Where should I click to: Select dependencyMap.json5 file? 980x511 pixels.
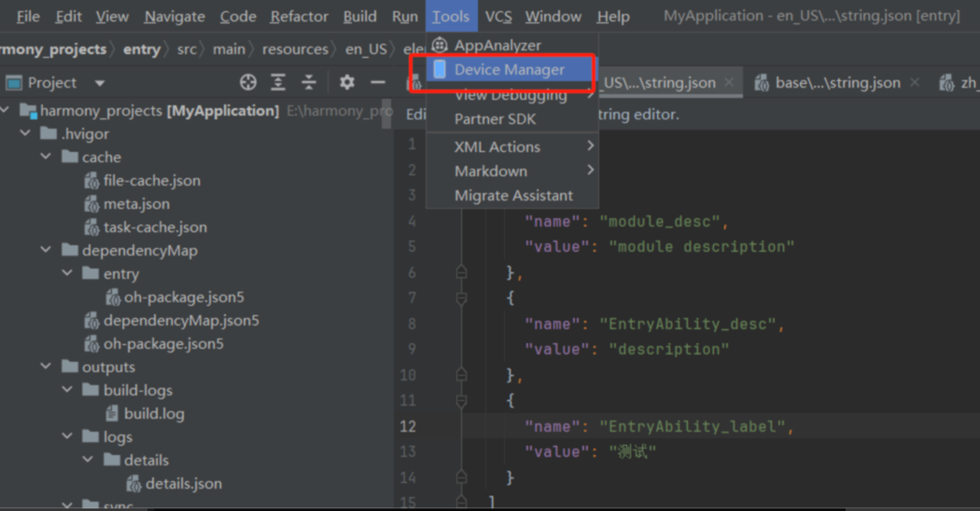click(181, 321)
